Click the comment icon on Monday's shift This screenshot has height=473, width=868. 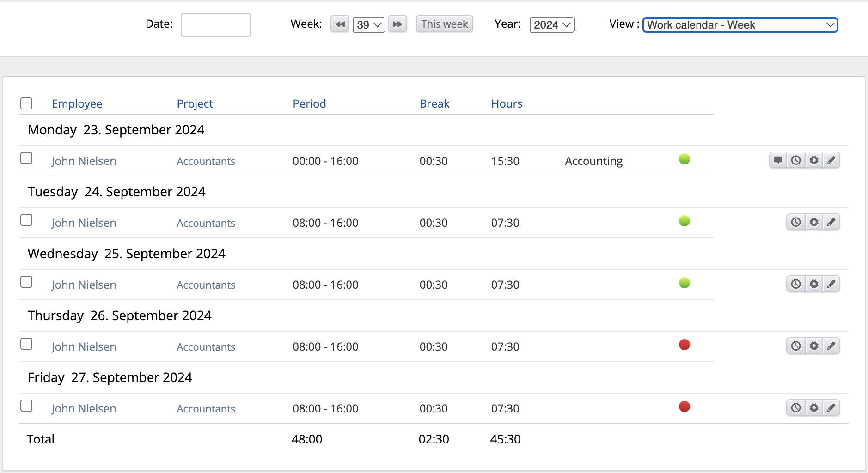(778, 160)
